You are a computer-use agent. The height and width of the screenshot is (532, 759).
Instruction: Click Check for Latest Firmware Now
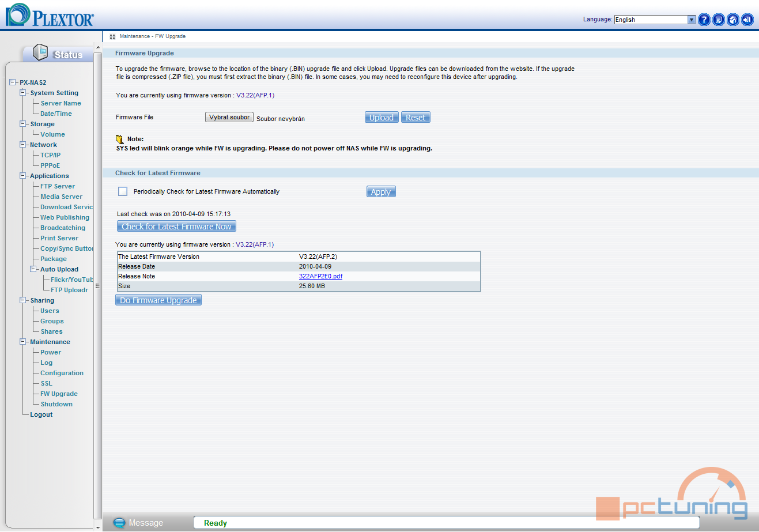[x=176, y=227]
